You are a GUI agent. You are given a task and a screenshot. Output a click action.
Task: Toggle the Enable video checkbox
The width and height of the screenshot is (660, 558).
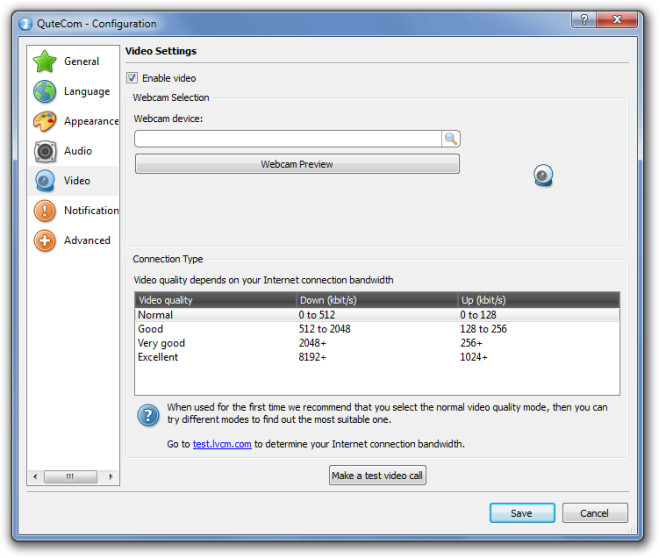pyautogui.click(x=132, y=78)
